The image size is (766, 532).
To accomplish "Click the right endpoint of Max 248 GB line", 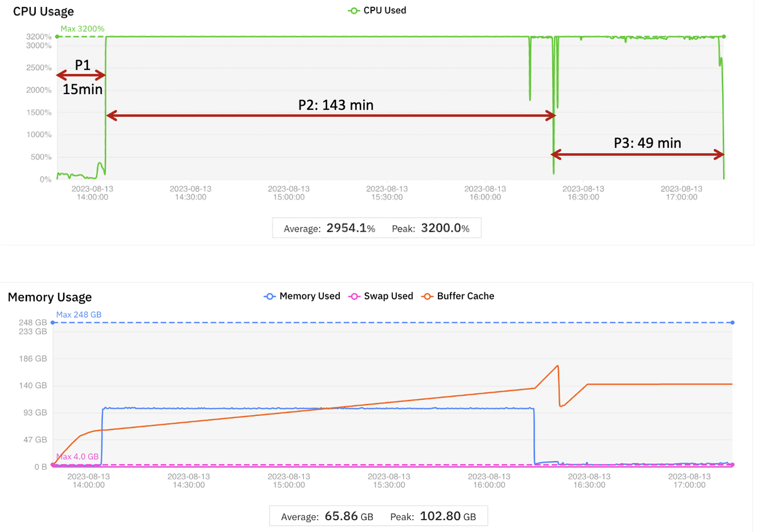I will tap(733, 323).
